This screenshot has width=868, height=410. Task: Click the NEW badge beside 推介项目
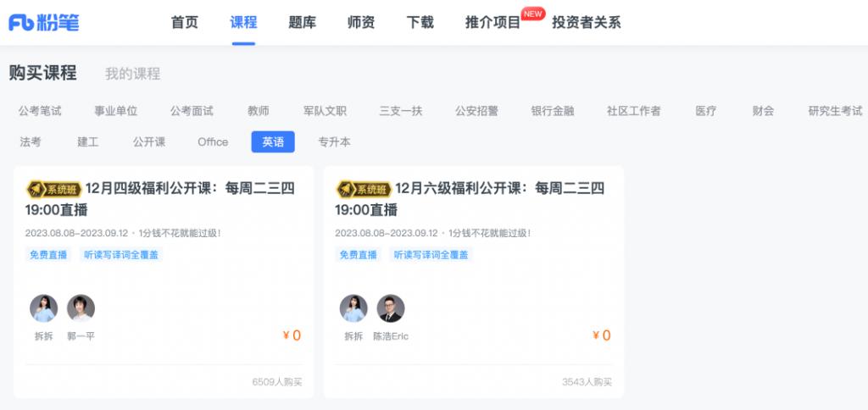pos(532,14)
